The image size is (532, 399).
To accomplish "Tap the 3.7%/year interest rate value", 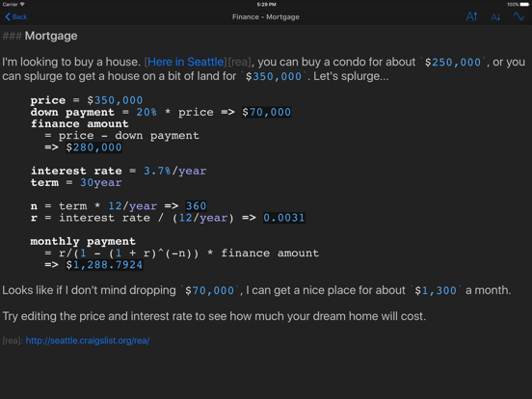I will pyautogui.click(x=174, y=171).
